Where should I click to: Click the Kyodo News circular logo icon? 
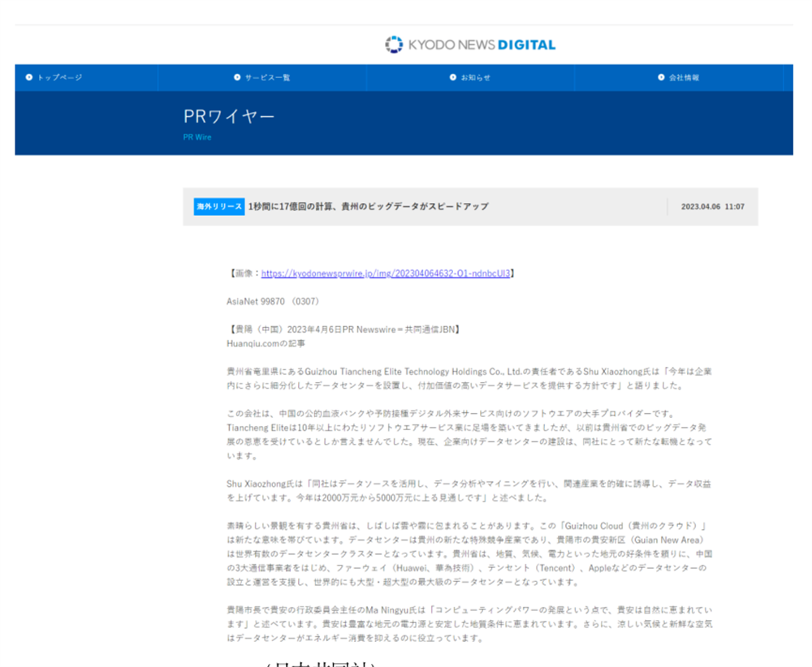pos(394,45)
